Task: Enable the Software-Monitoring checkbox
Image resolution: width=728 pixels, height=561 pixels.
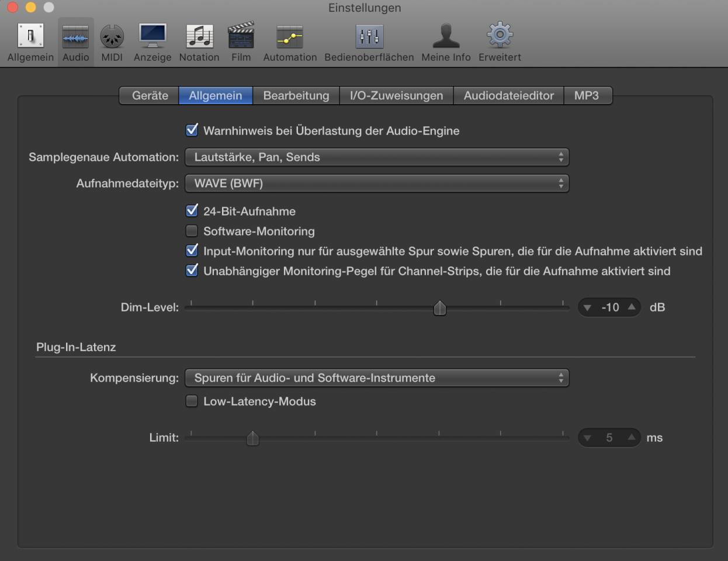Action: [x=192, y=231]
